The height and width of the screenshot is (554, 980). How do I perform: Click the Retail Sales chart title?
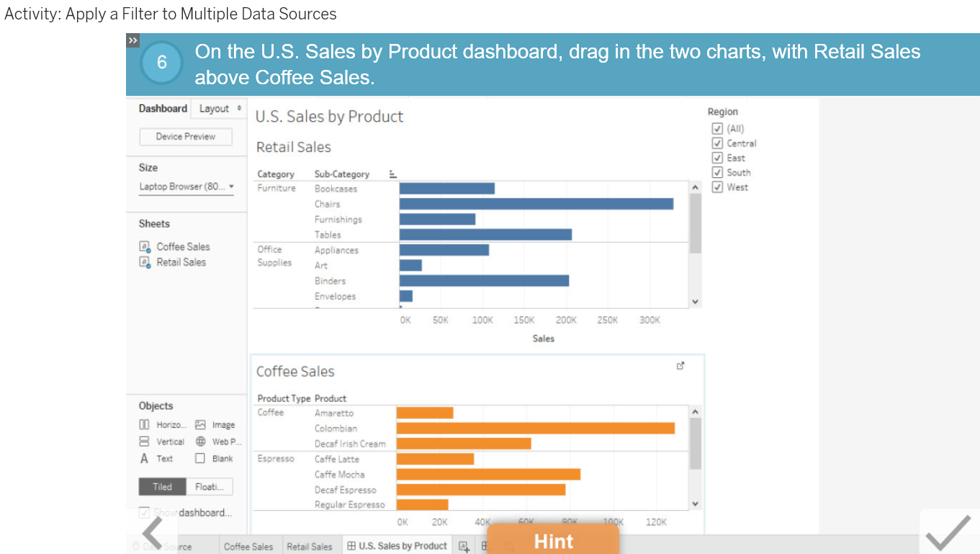point(294,147)
